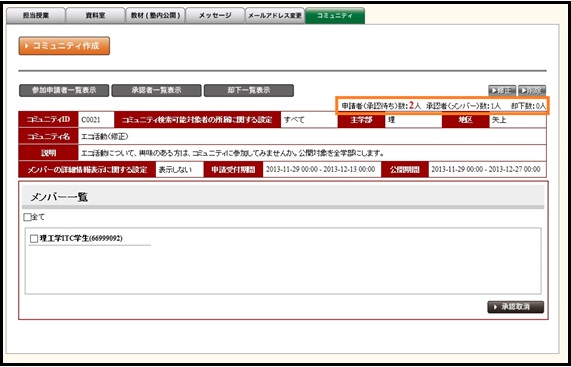This screenshot has width=571, height=367.
Task: Open the 却下一覧表示 list
Action: pos(249,91)
